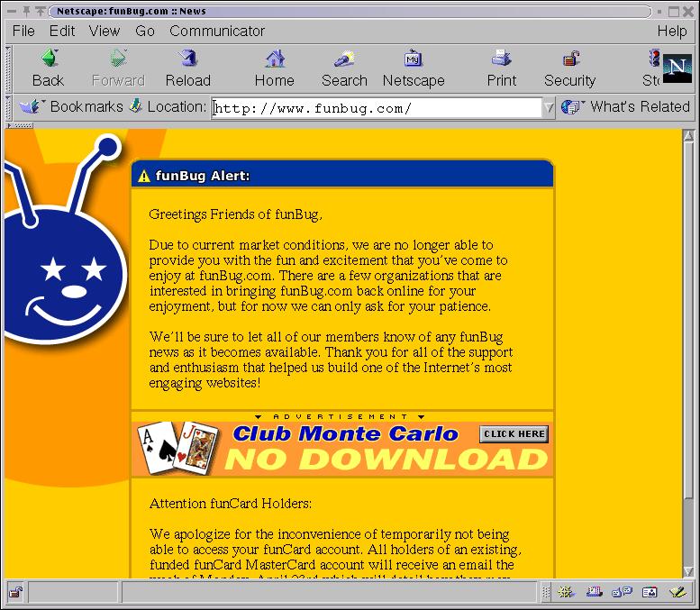Click the grayed Forward navigation icon
Screen dimensions: 700x610
(118, 59)
